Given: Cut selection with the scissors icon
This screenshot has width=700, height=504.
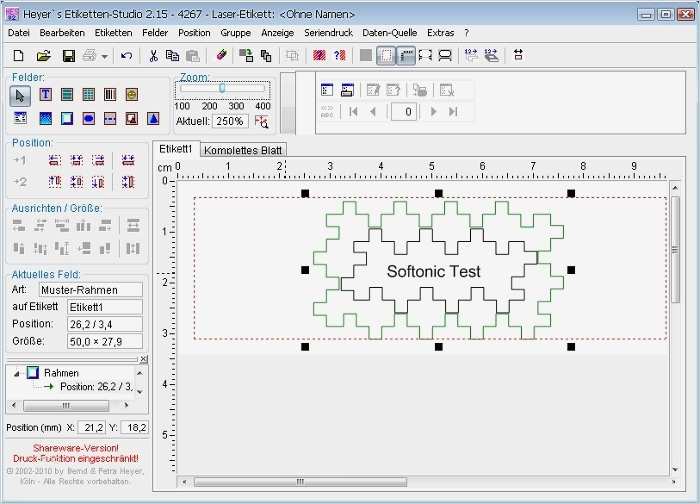Looking at the screenshot, I should point(153,56).
